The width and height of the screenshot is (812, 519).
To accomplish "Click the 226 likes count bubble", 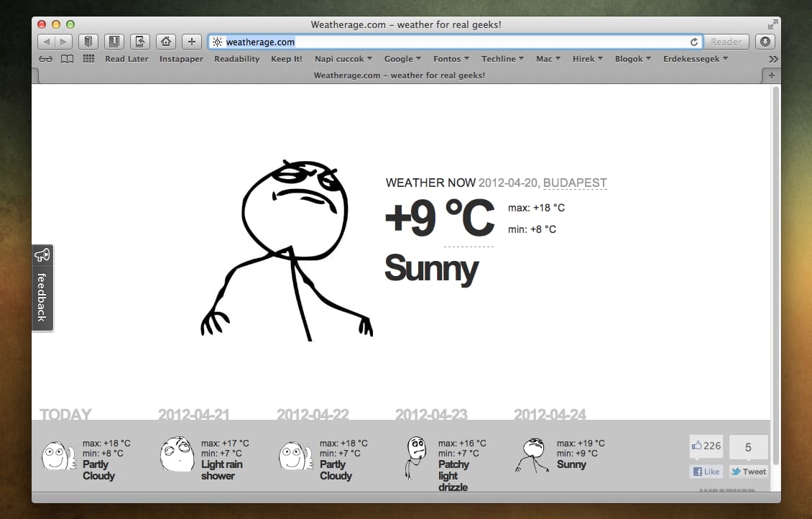I will click(706, 446).
